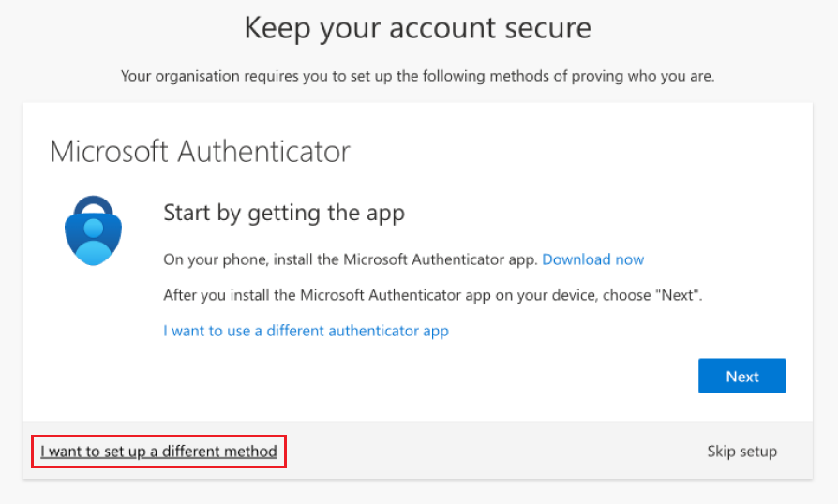Click the Microsoft Authenticator card title
This screenshot has height=504, width=838.
pyautogui.click(x=200, y=151)
